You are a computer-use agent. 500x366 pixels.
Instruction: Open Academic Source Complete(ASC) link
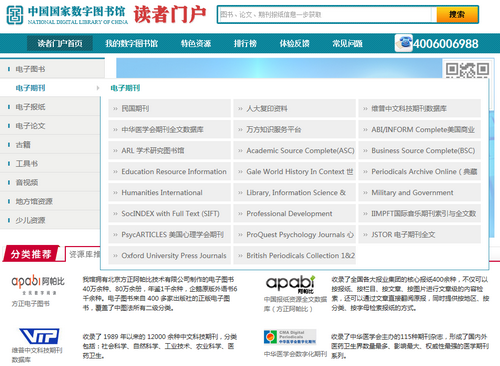pyautogui.click(x=294, y=150)
